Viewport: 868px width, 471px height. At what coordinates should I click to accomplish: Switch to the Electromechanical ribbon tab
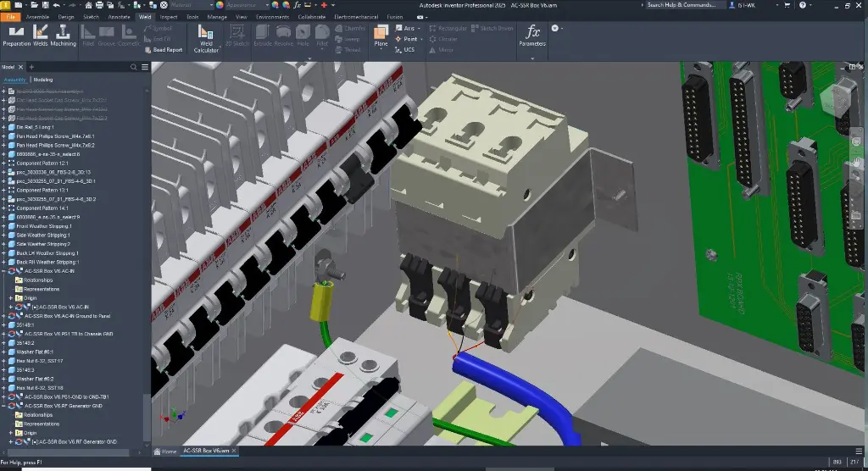pyautogui.click(x=356, y=17)
